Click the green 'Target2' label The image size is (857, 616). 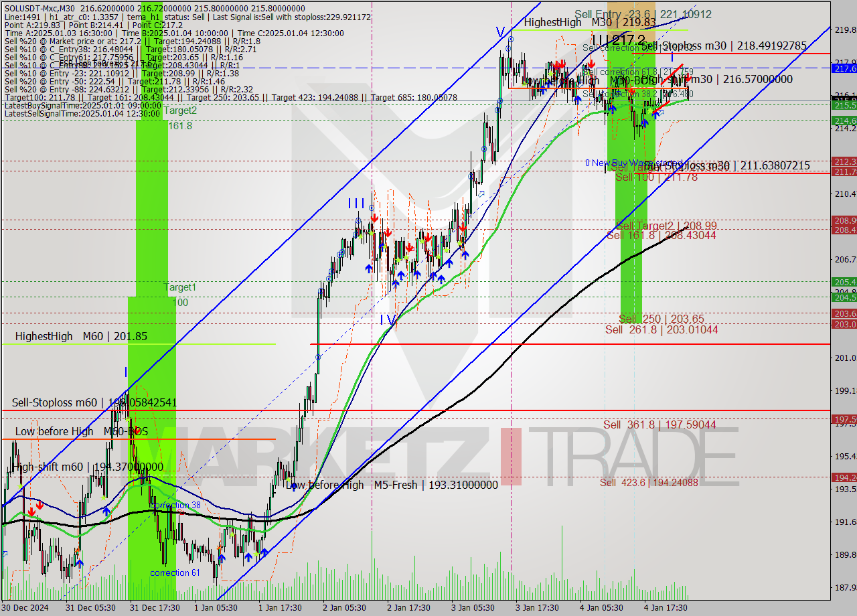(181, 110)
